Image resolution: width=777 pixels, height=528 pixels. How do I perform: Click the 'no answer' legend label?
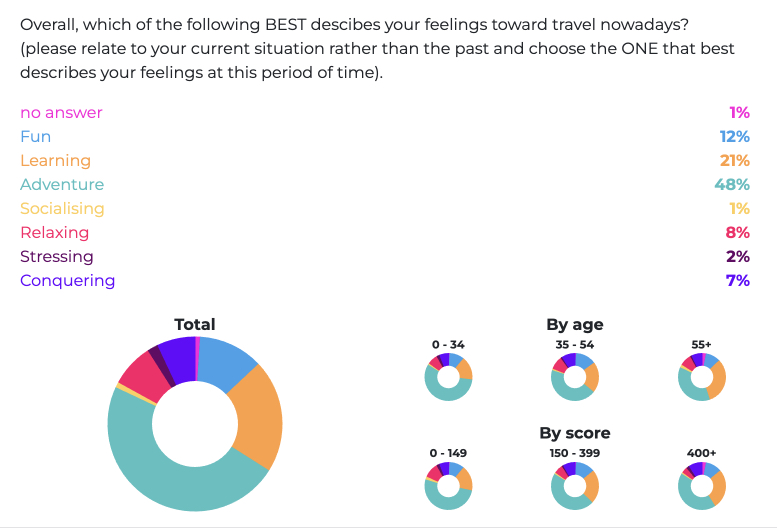(x=61, y=113)
